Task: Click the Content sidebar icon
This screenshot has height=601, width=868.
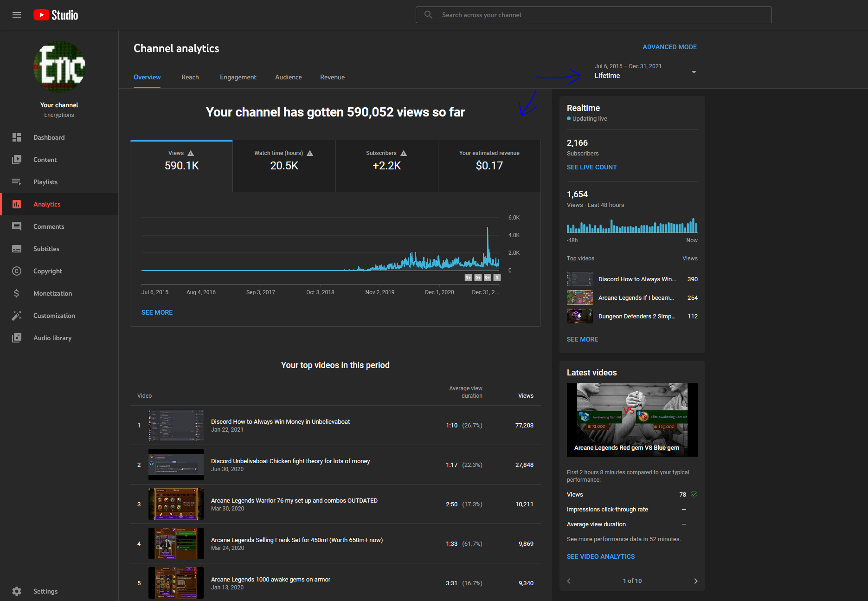Action: pyautogui.click(x=17, y=160)
